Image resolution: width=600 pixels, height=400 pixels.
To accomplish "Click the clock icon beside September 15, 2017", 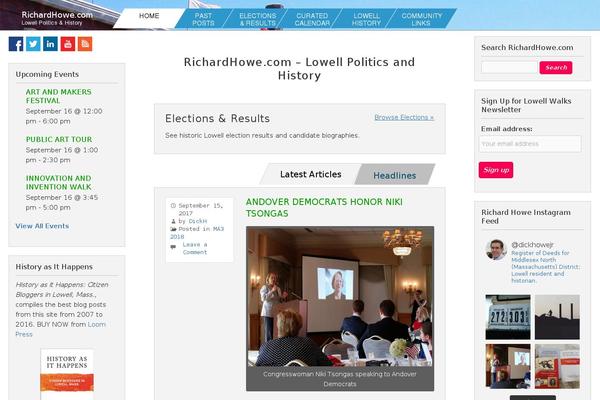I will (x=173, y=206).
